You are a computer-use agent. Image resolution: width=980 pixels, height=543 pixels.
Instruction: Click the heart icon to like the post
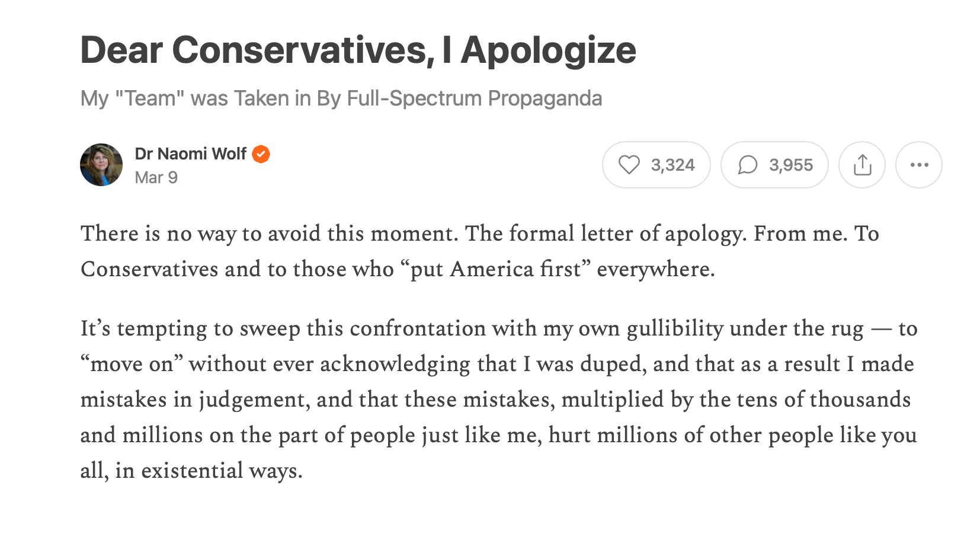629,165
